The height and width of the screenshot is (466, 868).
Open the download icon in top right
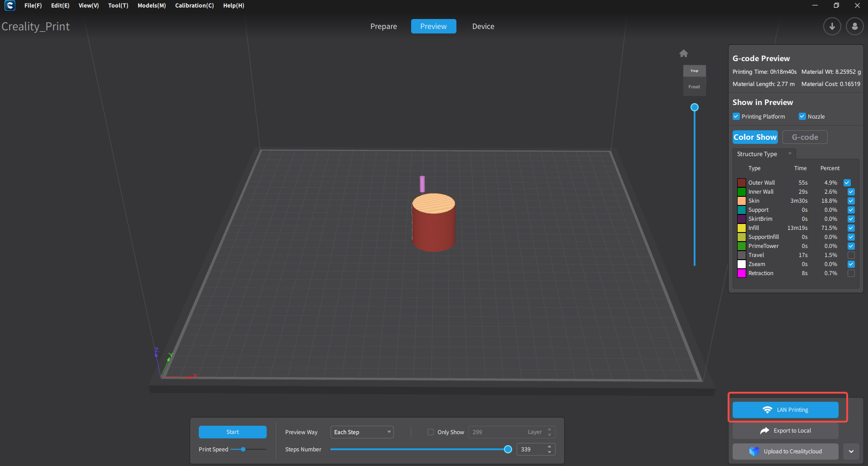(832, 26)
